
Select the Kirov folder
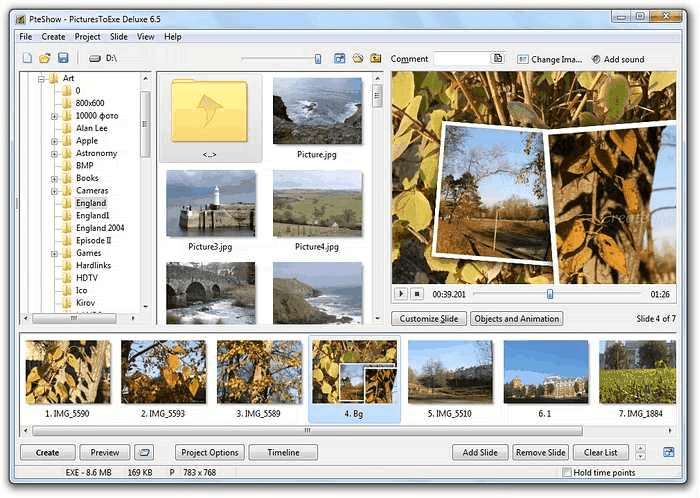click(85, 303)
